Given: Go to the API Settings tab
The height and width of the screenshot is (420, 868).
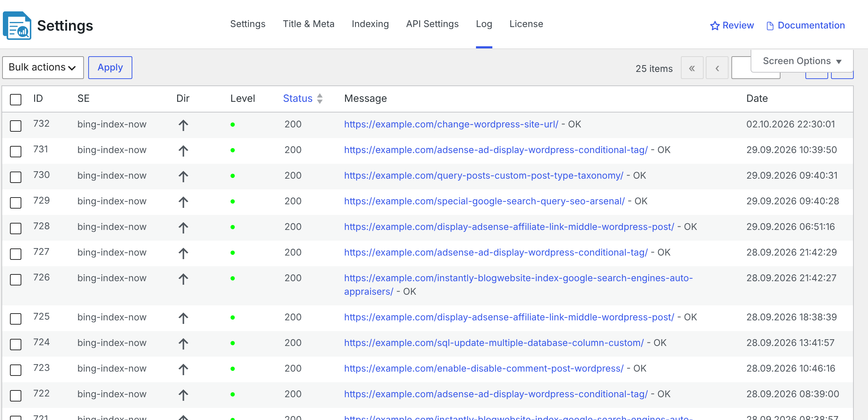Looking at the screenshot, I should (432, 24).
